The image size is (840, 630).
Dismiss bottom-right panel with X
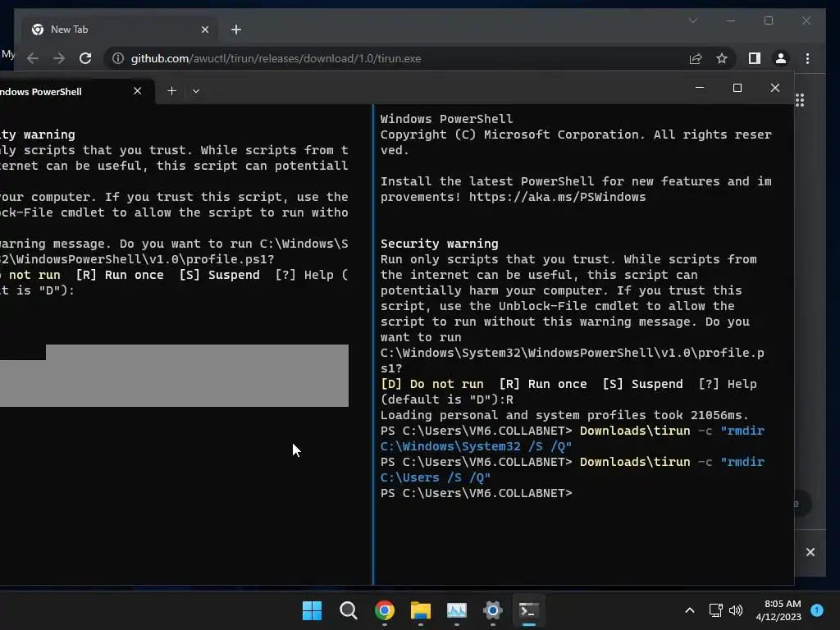tap(810, 552)
